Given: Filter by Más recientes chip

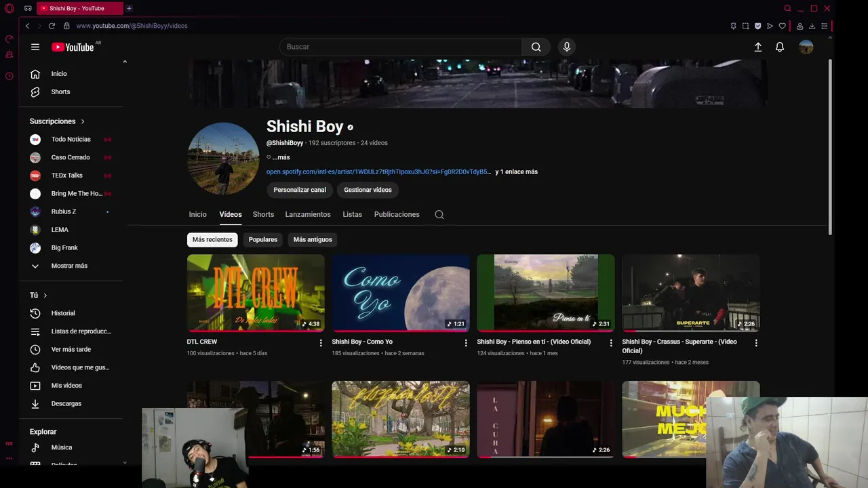Looking at the screenshot, I should 212,239.
